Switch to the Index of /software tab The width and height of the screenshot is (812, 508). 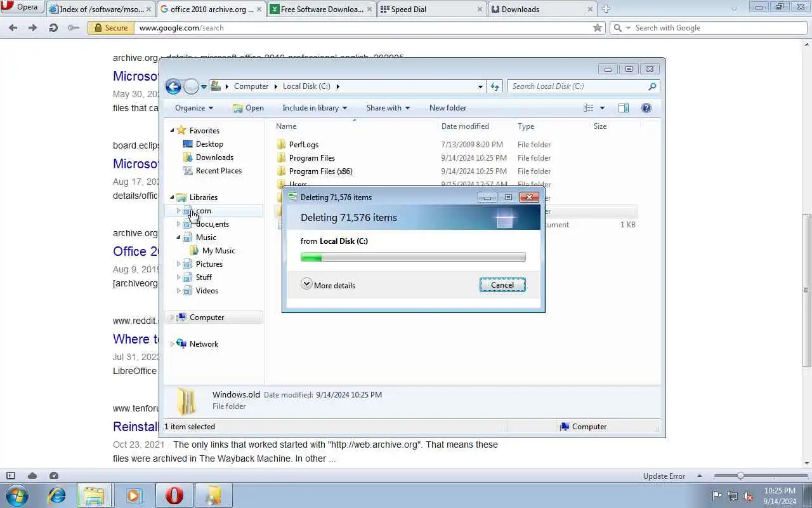click(100, 9)
